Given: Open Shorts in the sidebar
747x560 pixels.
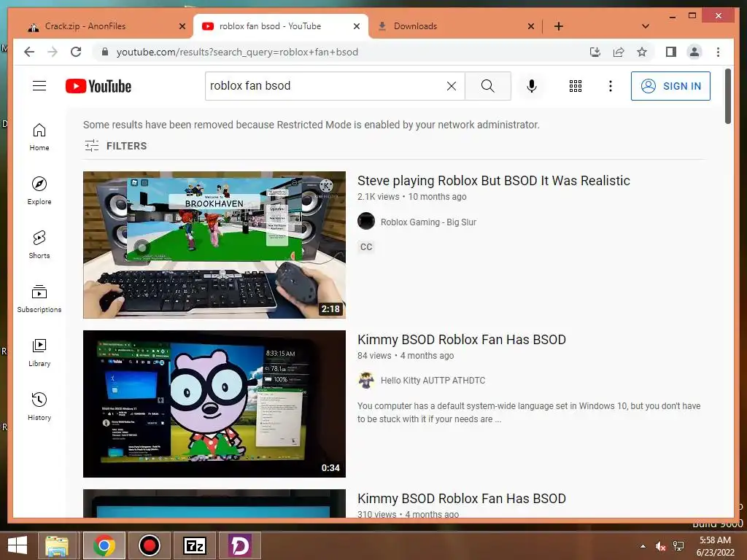Looking at the screenshot, I should (39, 245).
